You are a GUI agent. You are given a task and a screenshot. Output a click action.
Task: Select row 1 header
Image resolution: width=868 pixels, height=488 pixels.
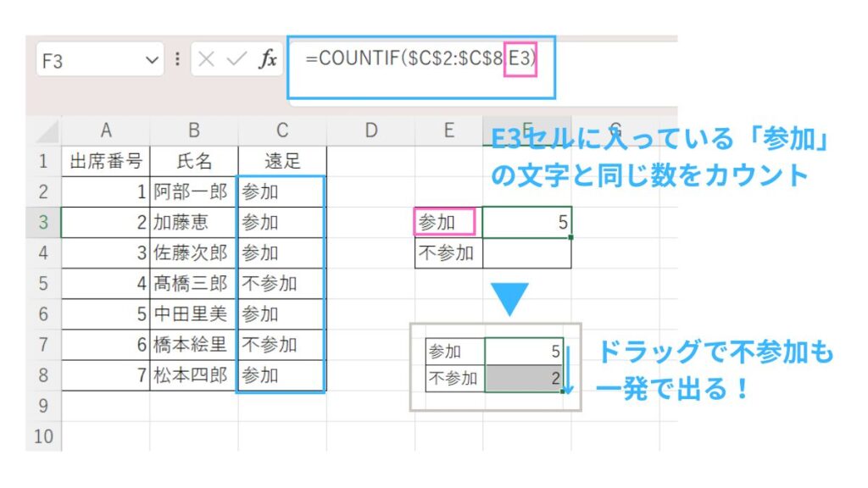pyautogui.click(x=43, y=161)
